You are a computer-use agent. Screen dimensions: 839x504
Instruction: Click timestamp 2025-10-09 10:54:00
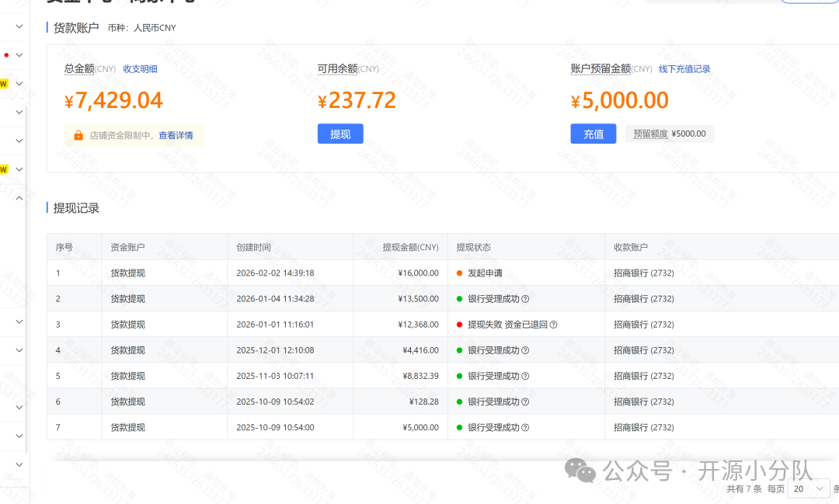point(275,427)
